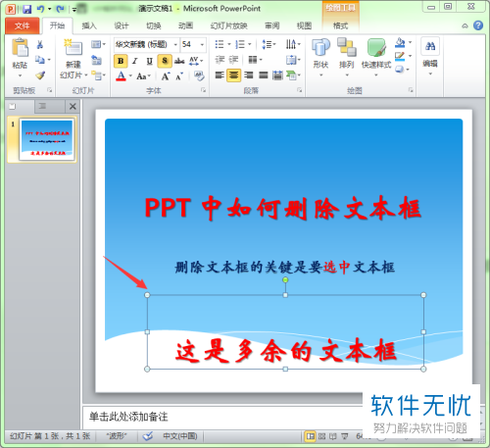Screen dimensions: 490x448
Task: Toggle Align Text Right
Action: pos(249,75)
